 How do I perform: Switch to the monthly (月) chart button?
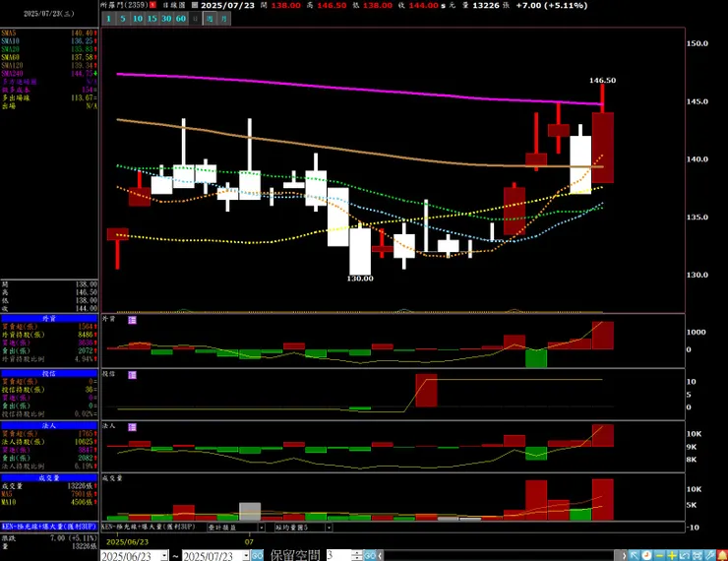click(x=224, y=19)
